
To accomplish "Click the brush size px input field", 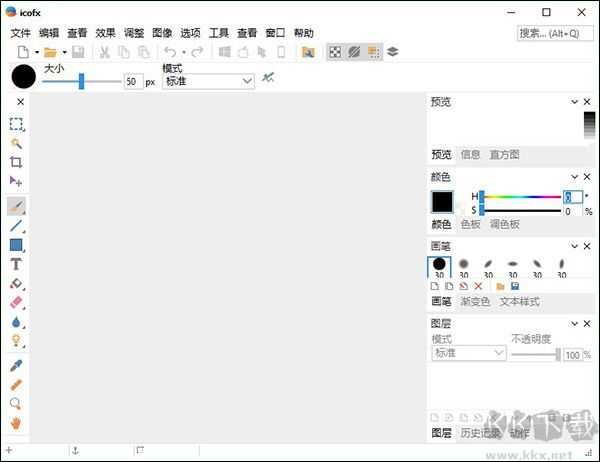I will point(133,82).
